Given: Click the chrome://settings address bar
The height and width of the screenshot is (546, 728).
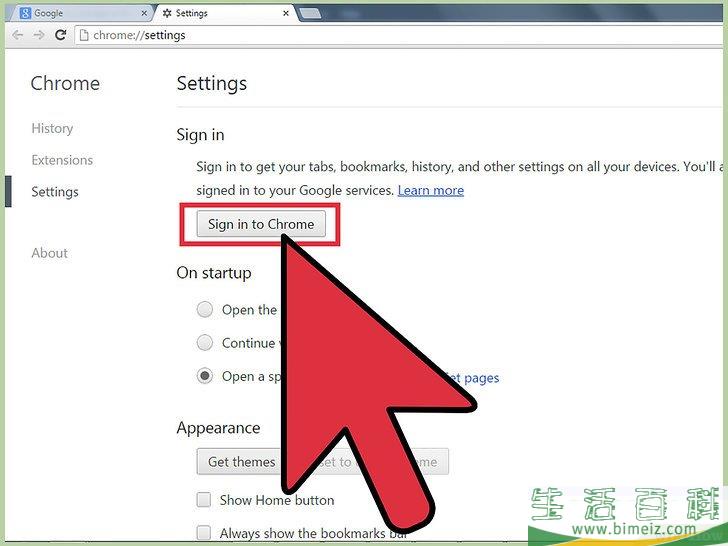Looking at the screenshot, I should pyautogui.click(x=399, y=35).
